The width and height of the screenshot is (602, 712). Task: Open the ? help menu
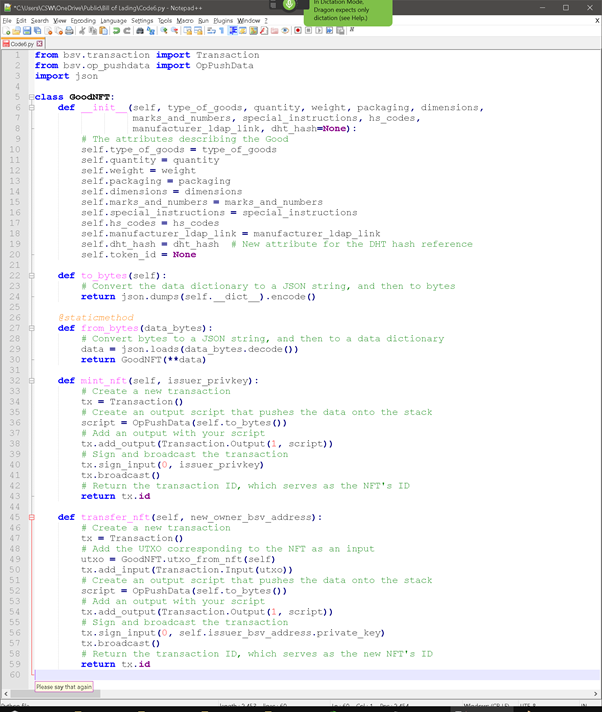click(266, 20)
